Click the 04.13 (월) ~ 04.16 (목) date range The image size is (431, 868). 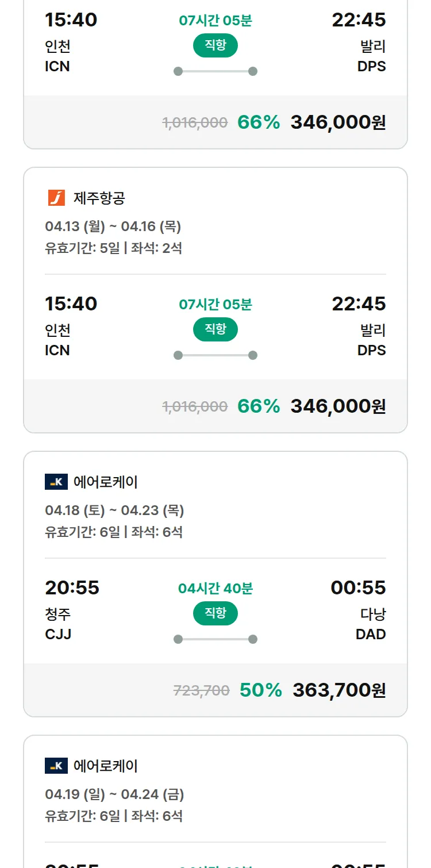[113, 226]
